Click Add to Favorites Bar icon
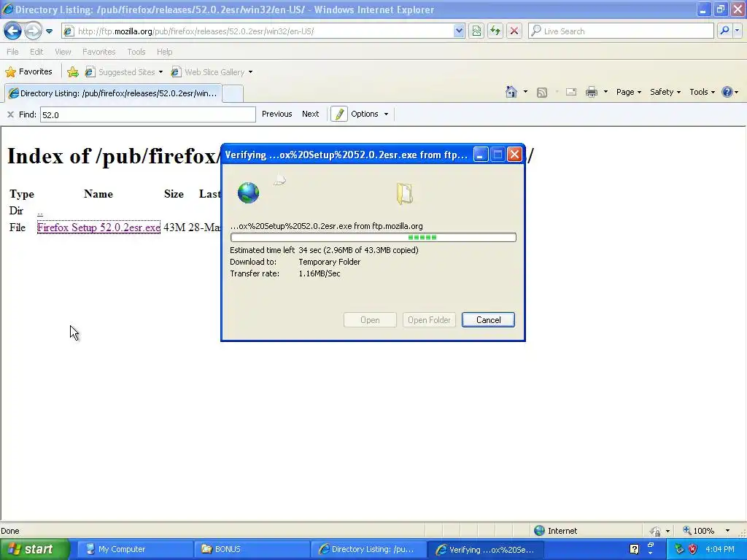 click(x=73, y=72)
